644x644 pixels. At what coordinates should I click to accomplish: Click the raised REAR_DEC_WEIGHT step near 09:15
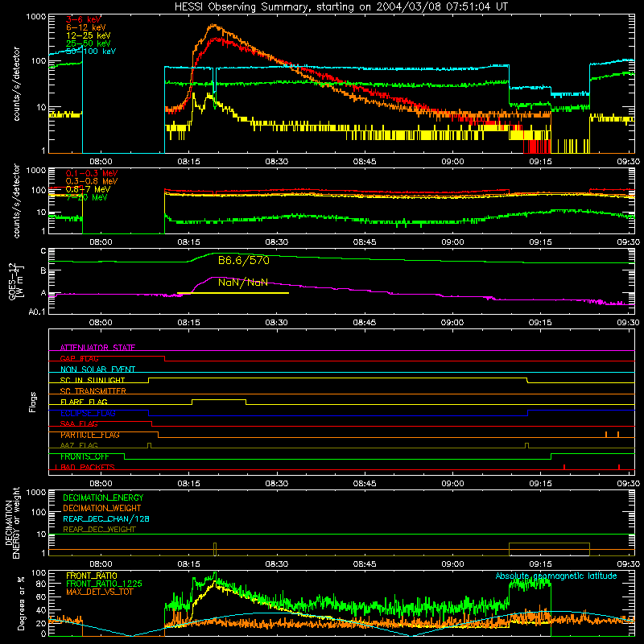(549, 543)
